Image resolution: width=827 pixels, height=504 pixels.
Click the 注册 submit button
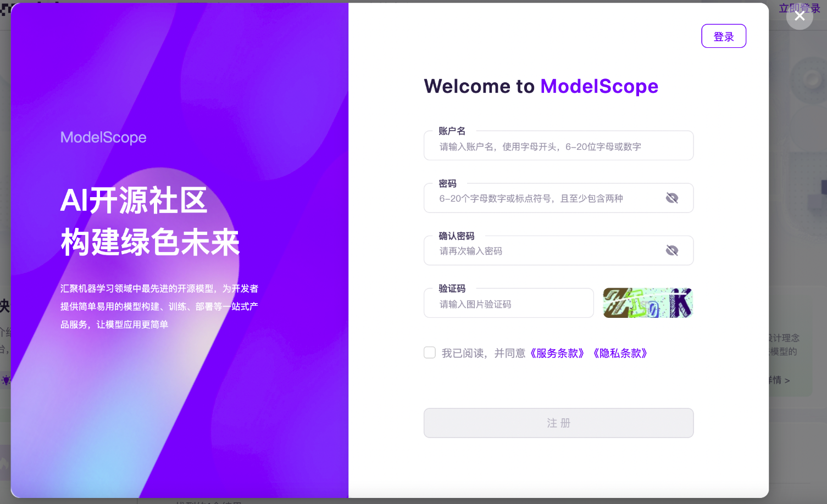558,423
